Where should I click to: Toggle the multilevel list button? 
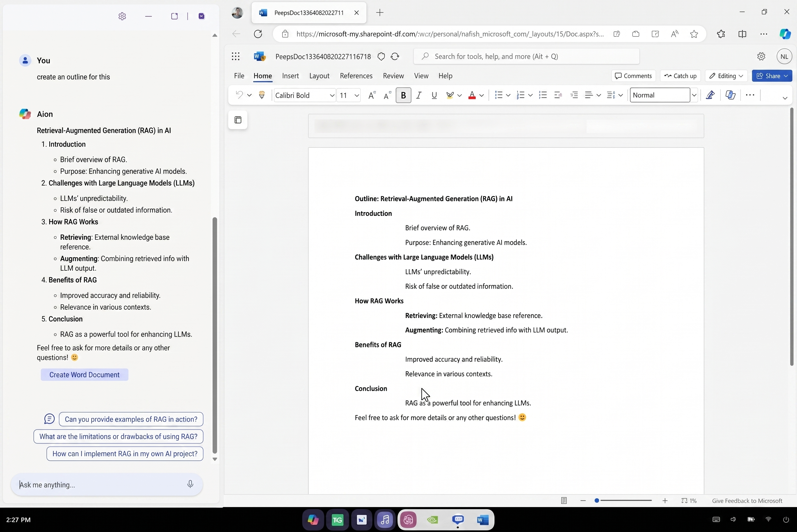tap(543, 95)
